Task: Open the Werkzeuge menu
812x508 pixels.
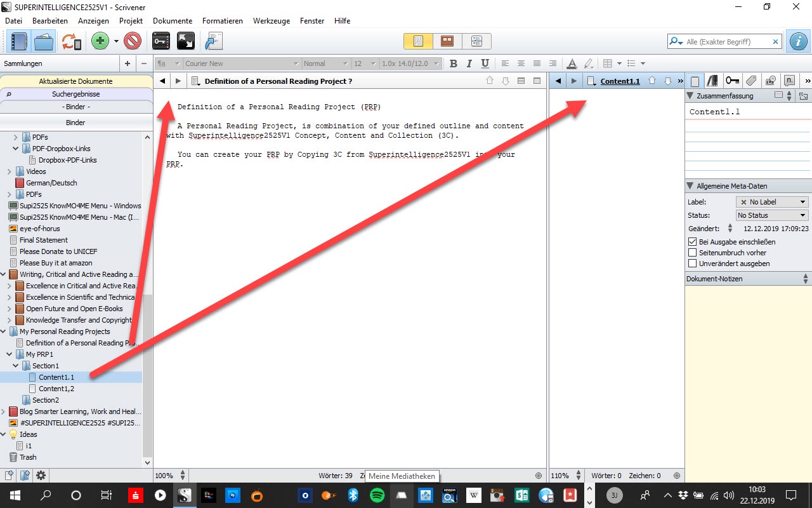Action: pos(271,21)
